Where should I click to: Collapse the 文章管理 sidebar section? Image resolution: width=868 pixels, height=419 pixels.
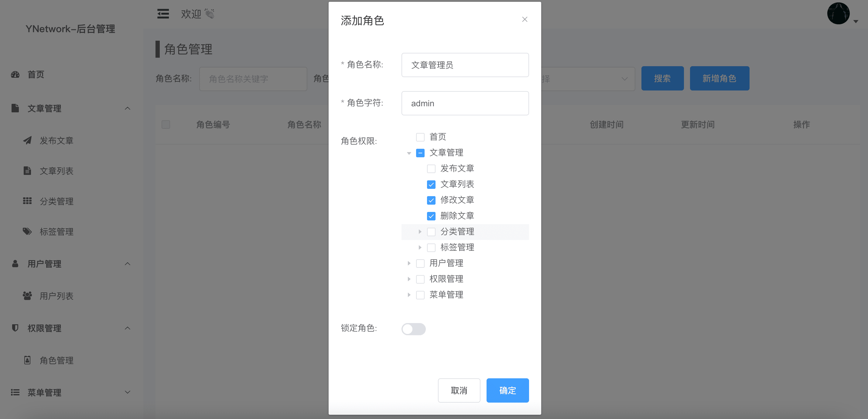point(127,108)
